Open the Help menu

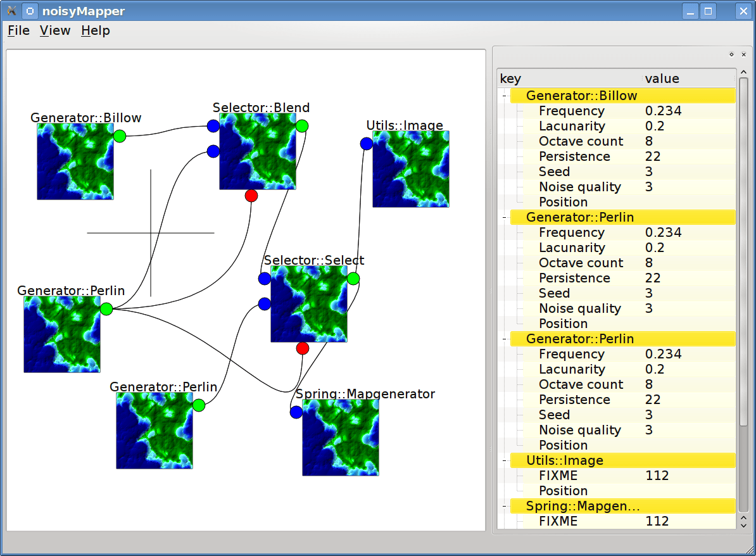(x=95, y=30)
